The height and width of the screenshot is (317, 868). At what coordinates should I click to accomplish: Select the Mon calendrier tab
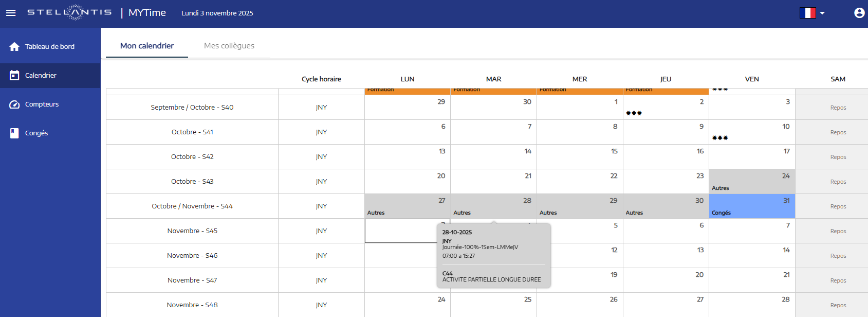click(147, 46)
